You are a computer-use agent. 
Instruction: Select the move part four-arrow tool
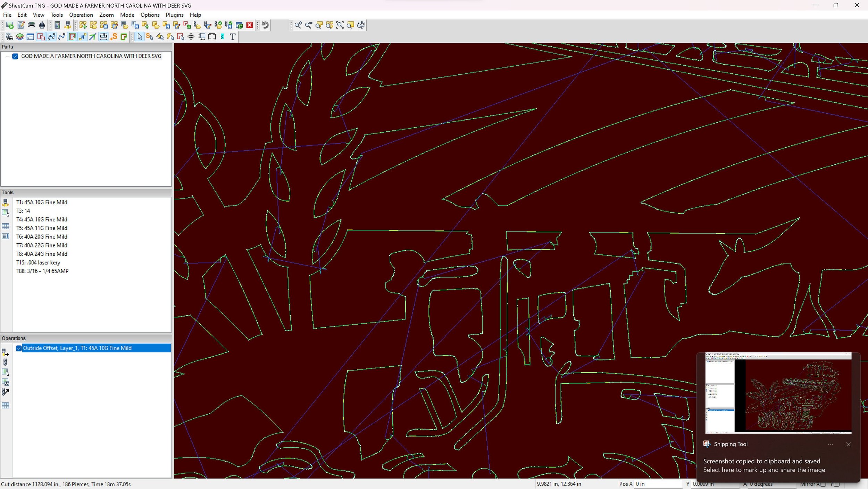pos(191,37)
